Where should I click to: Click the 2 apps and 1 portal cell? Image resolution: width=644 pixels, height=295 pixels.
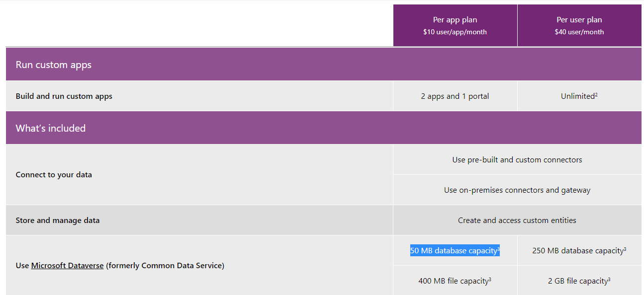[x=455, y=96]
